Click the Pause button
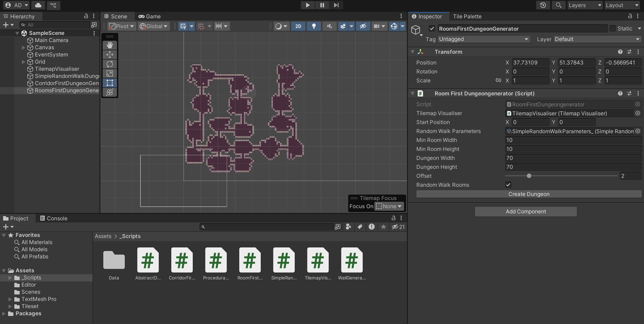Screen dimensions: 644x324 point(322,5)
